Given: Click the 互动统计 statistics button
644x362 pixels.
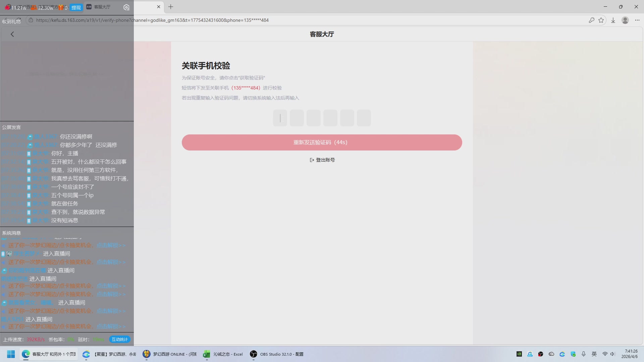Looking at the screenshot, I should (119, 339).
